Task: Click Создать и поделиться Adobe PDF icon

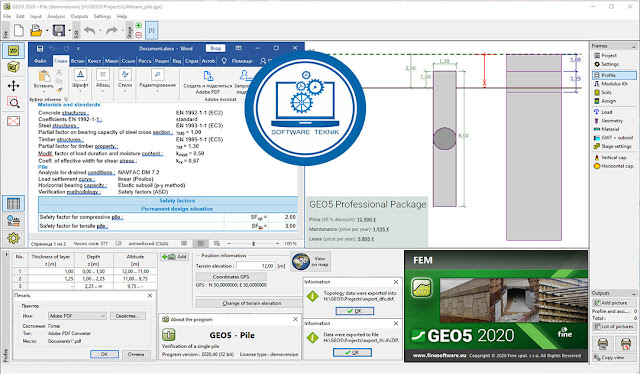Action: [208, 76]
